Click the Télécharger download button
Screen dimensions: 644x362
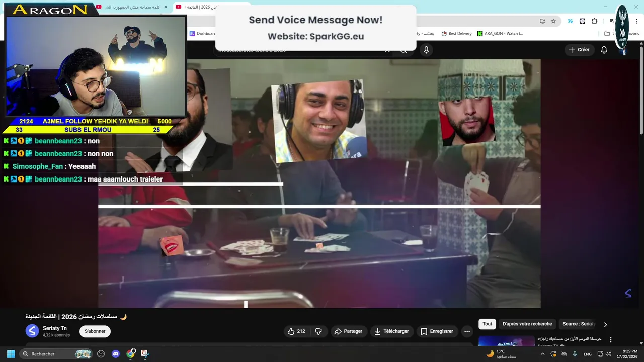click(391, 331)
